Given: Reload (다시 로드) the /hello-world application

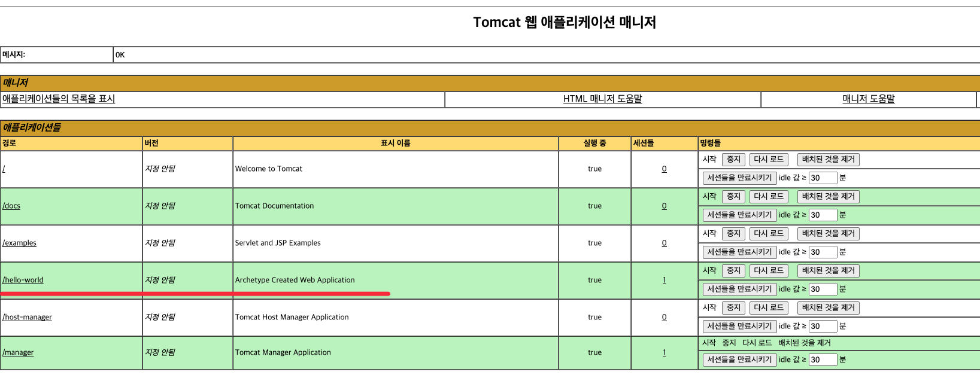Looking at the screenshot, I should pyautogui.click(x=769, y=271).
